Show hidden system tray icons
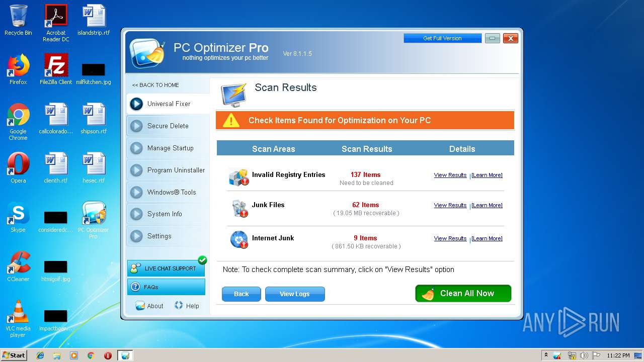Image resolution: width=644 pixels, height=362 pixels. [546, 355]
